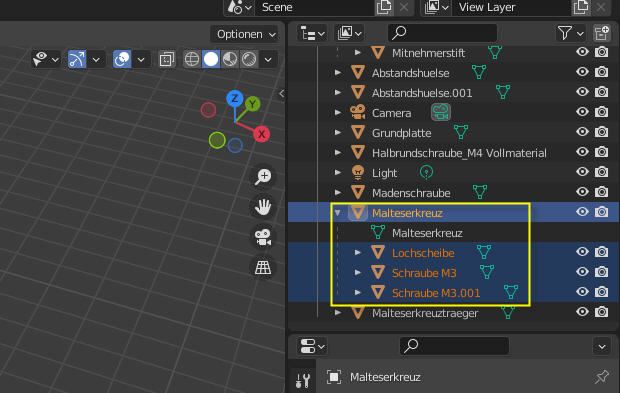This screenshot has height=393, width=620.
Task: Click the X axis on navigation gizmo
Action: click(x=261, y=134)
